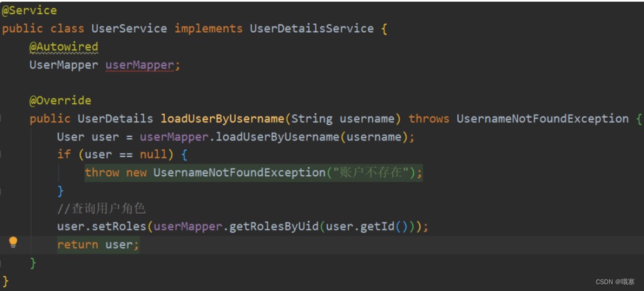Click the userMapper field declaration name
Viewport: 644px width, 291px height.
[x=140, y=65]
